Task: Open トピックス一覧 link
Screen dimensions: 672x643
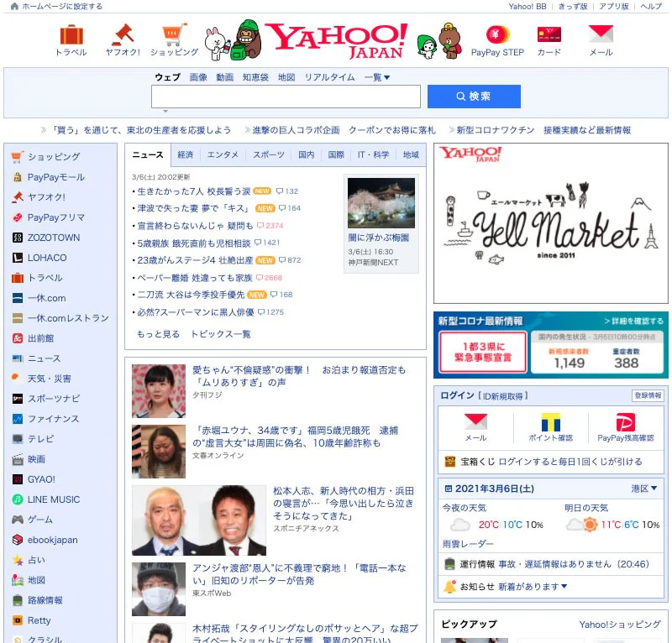Action: (220, 334)
